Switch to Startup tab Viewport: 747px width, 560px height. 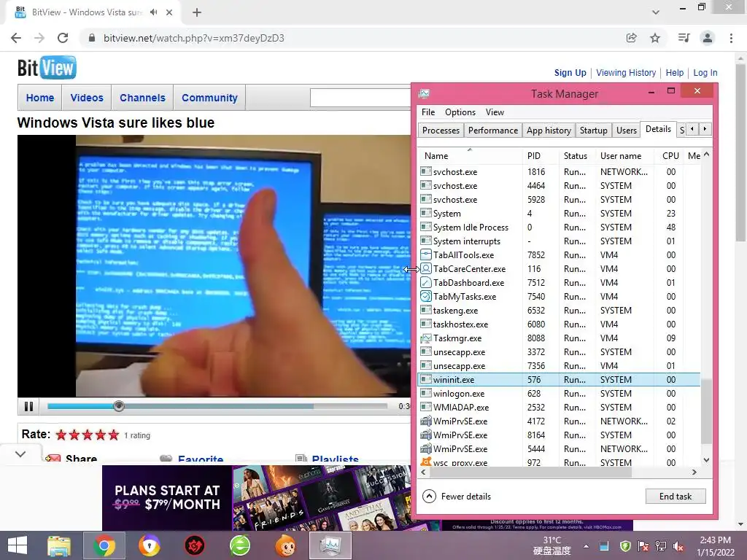tap(593, 131)
